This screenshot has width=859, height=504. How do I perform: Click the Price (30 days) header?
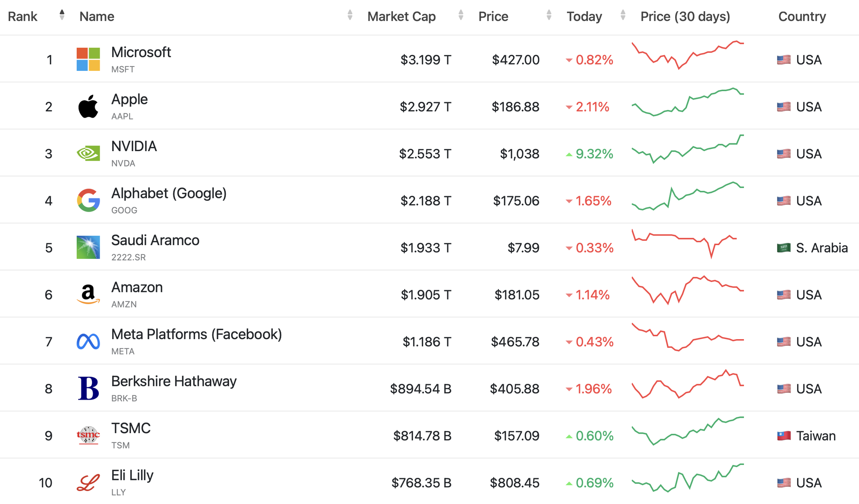[685, 16]
